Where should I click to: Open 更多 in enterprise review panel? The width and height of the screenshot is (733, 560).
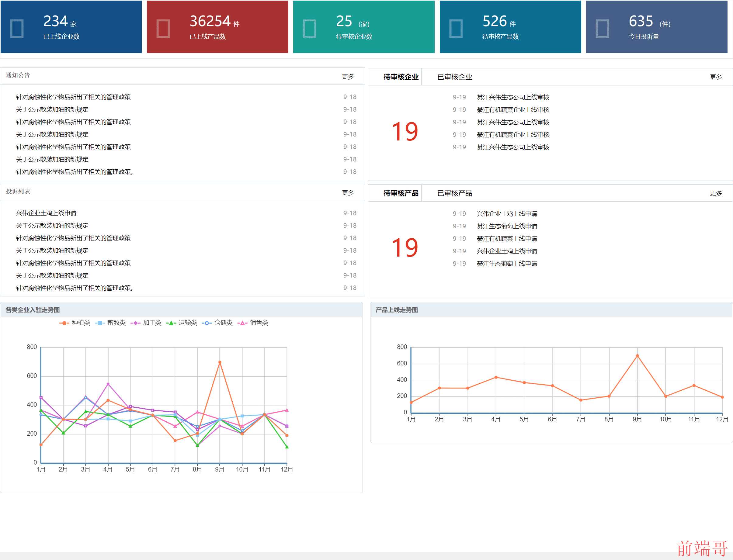[x=716, y=77]
